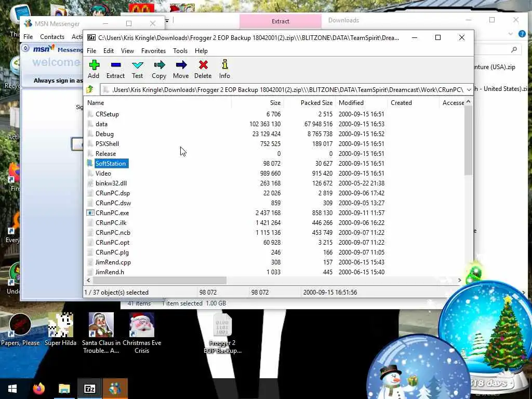Open the 7-Zip Edit menu

(109, 51)
